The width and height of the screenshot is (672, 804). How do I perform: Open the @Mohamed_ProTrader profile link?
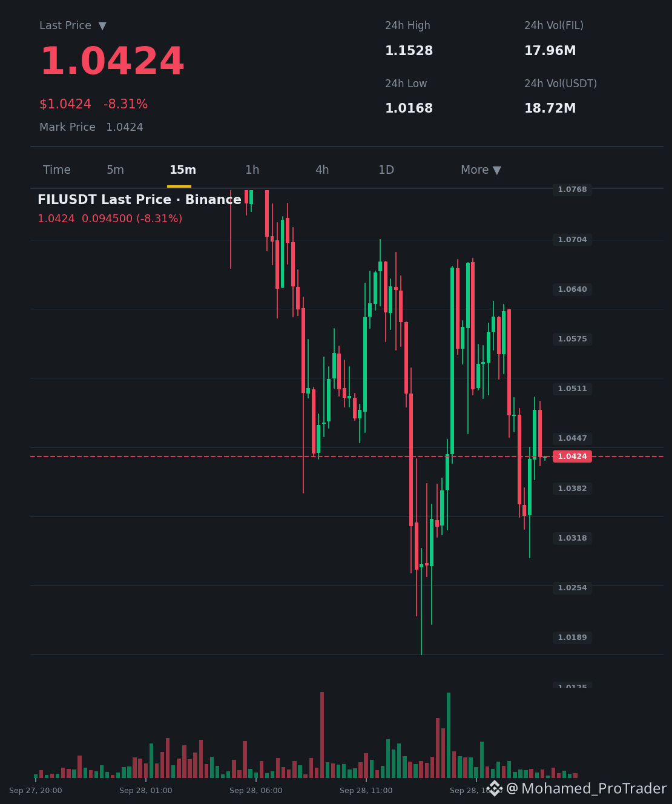586,788
